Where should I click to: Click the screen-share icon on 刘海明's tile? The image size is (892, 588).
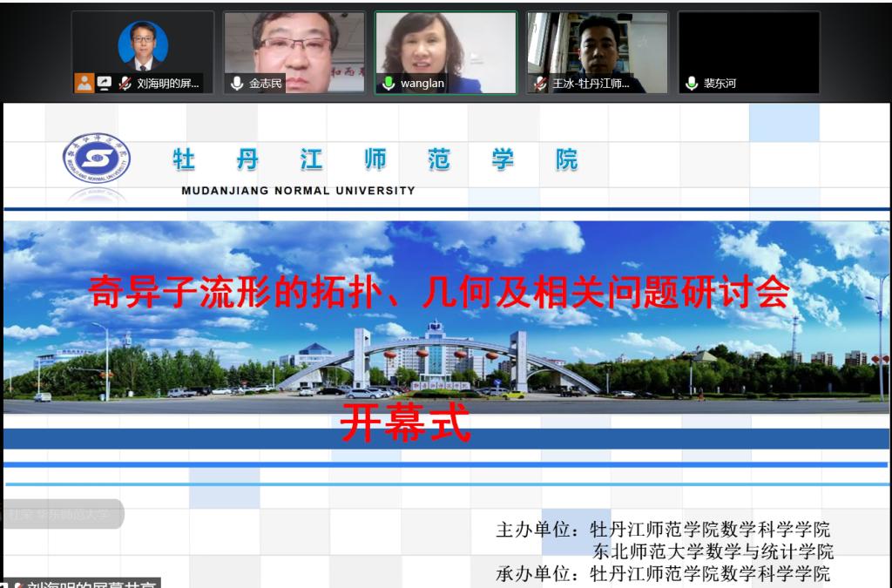pos(105,84)
